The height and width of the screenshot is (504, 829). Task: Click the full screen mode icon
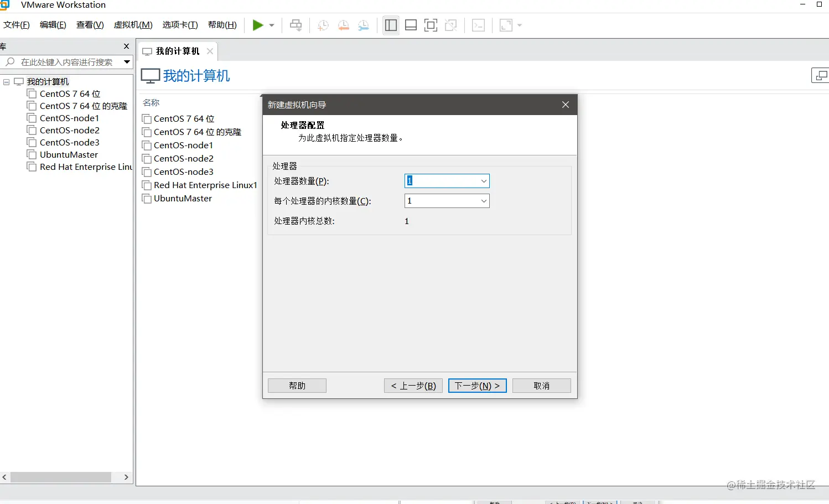click(x=431, y=25)
